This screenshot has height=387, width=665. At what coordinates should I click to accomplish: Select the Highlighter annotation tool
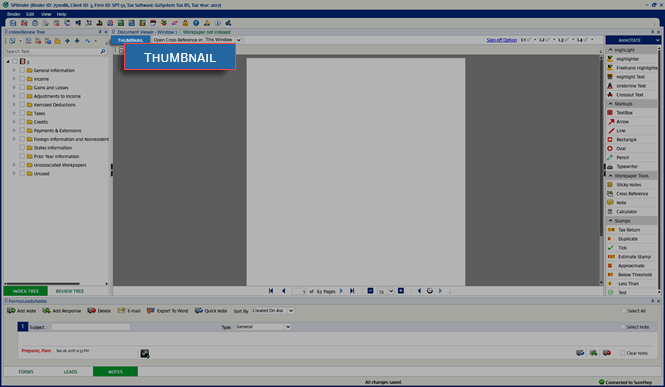click(x=632, y=59)
